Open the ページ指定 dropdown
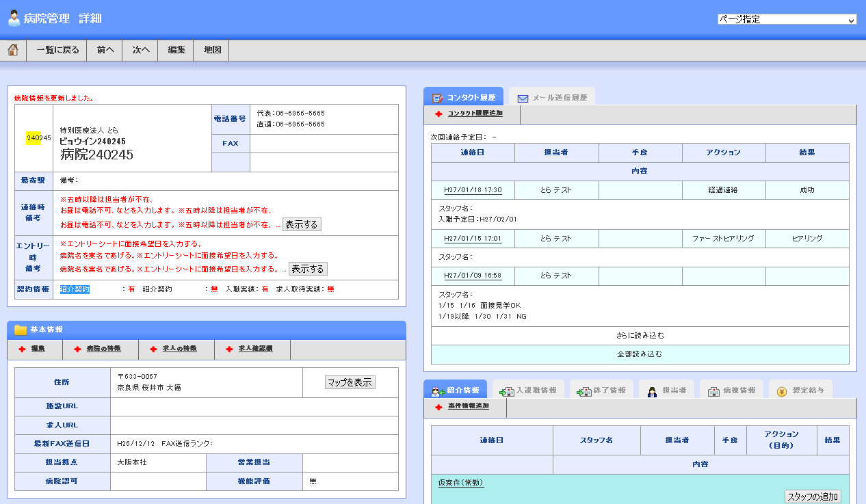The width and height of the screenshot is (866, 504). point(787,19)
